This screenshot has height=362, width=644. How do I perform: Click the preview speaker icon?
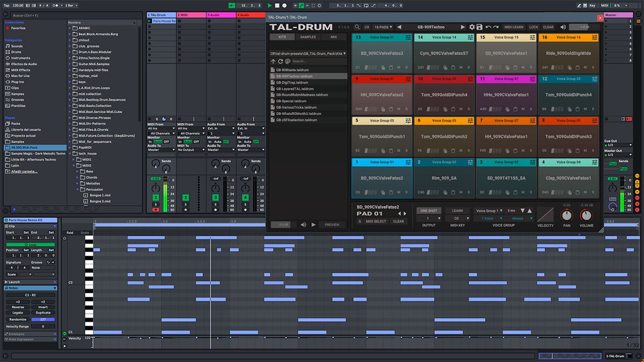304,225
